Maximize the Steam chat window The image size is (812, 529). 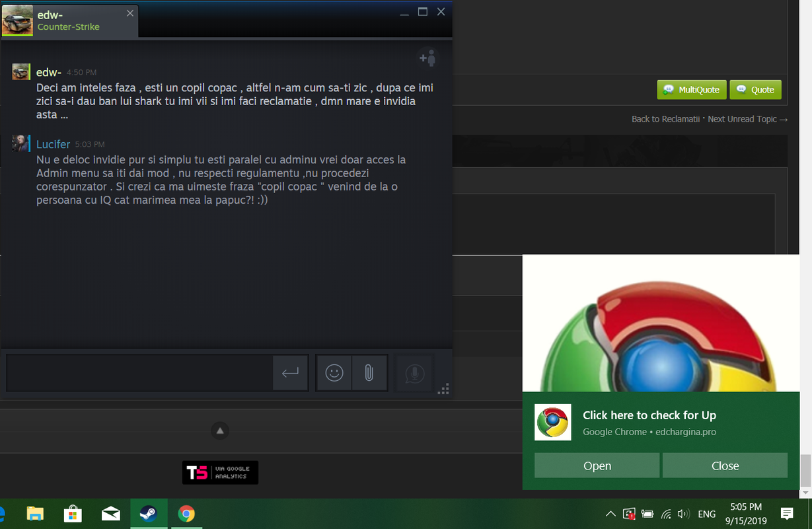tap(423, 12)
